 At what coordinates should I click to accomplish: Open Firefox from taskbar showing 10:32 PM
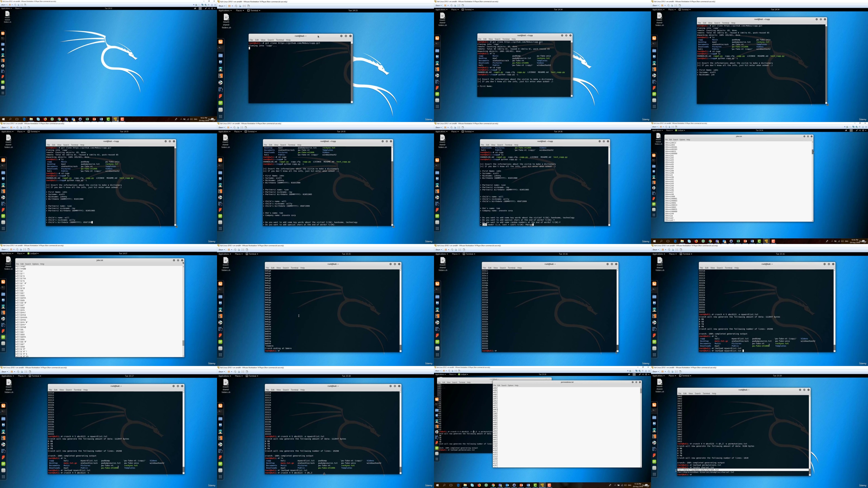tap(45, 119)
